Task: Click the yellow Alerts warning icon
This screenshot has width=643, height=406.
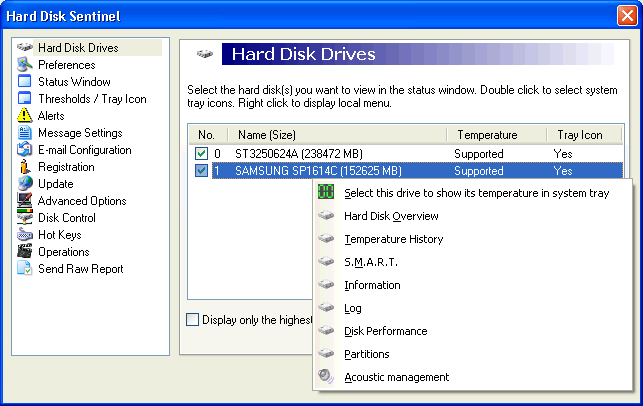Action: tap(25, 115)
